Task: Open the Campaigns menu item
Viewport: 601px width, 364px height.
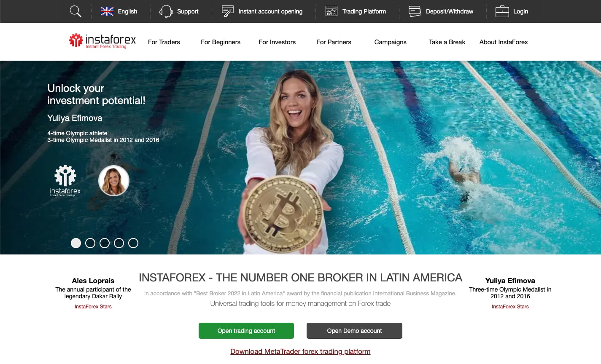Action: point(391,42)
